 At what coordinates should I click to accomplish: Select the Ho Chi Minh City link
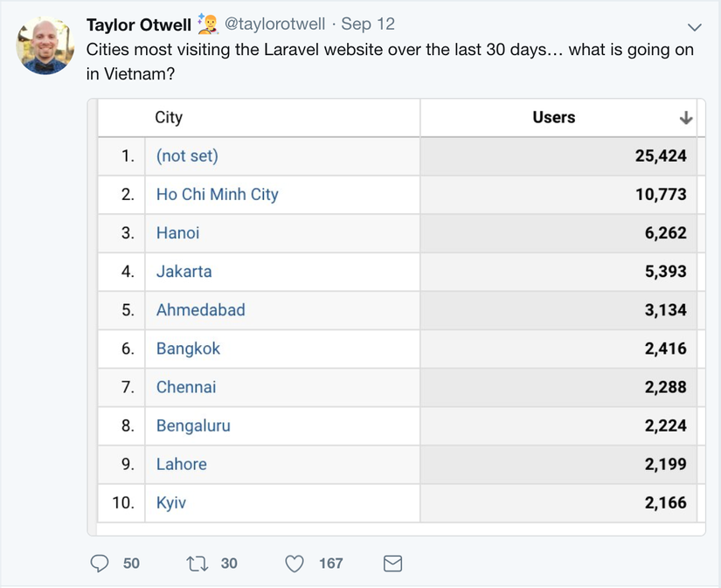[x=217, y=195]
